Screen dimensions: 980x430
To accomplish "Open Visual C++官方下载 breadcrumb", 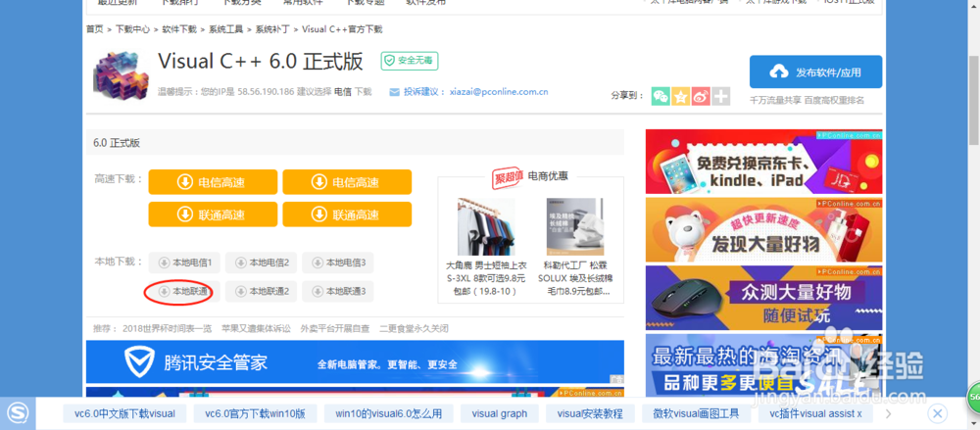I will (x=342, y=28).
